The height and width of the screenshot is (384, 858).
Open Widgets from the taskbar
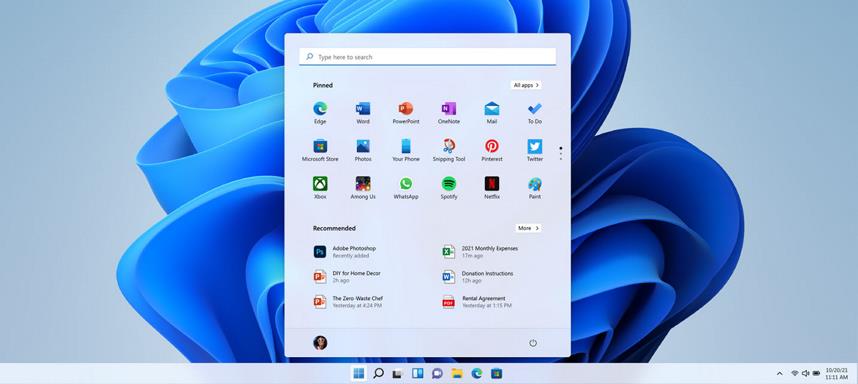click(x=418, y=374)
